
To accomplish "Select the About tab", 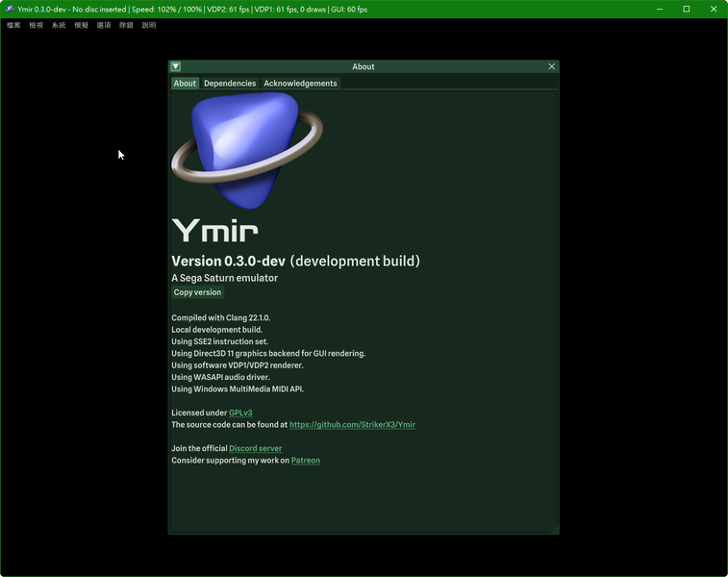I will [x=185, y=84].
